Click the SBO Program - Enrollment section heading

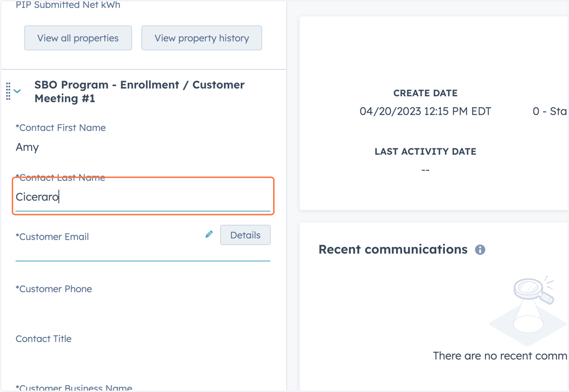click(x=139, y=91)
